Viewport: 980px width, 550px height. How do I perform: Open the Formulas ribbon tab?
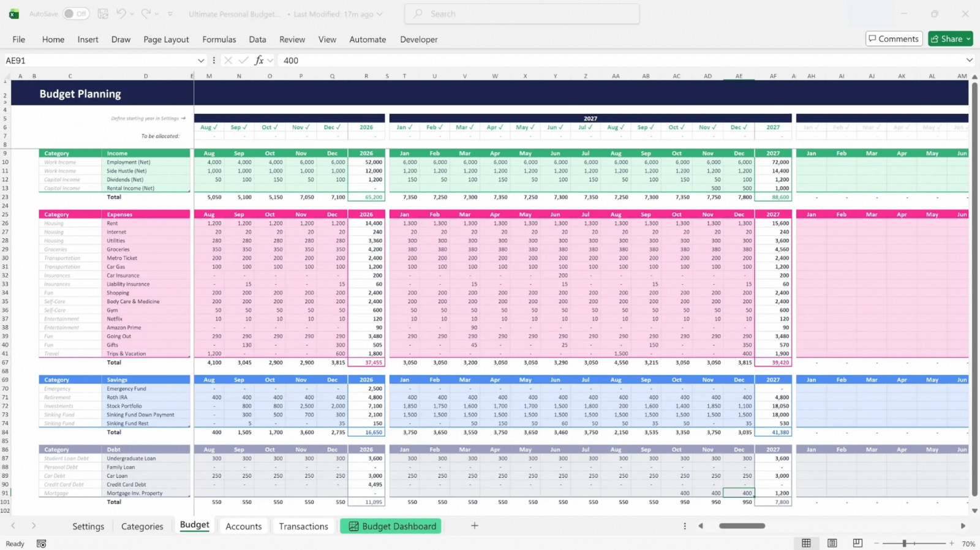click(219, 39)
